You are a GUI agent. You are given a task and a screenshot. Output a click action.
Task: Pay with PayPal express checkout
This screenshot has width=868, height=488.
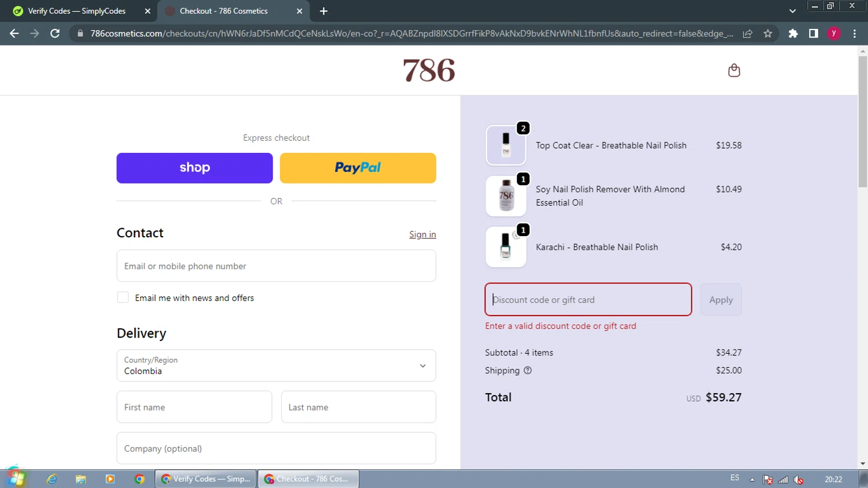(x=358, y=168)
